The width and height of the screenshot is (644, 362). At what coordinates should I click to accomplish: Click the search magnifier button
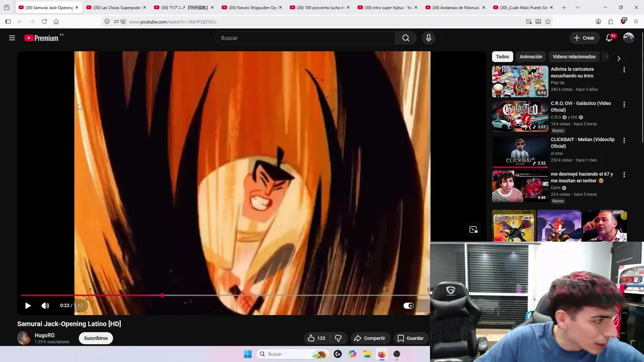pos(406,38)
